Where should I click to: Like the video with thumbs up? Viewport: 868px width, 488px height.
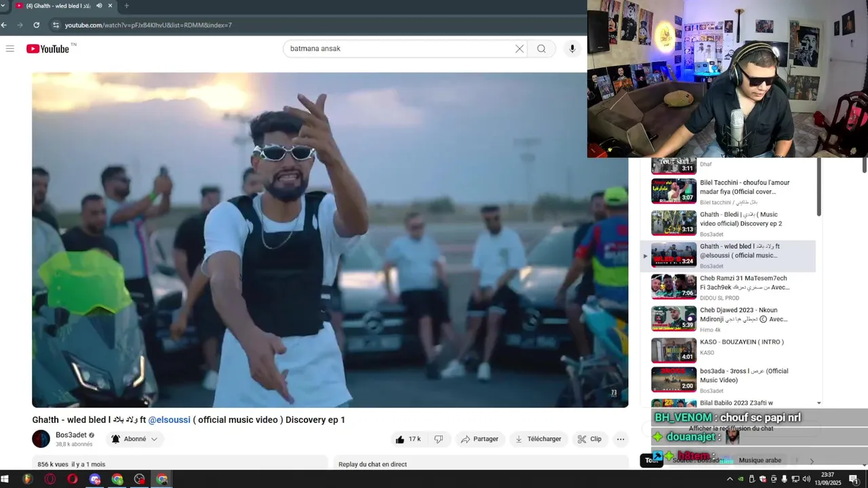408,439
